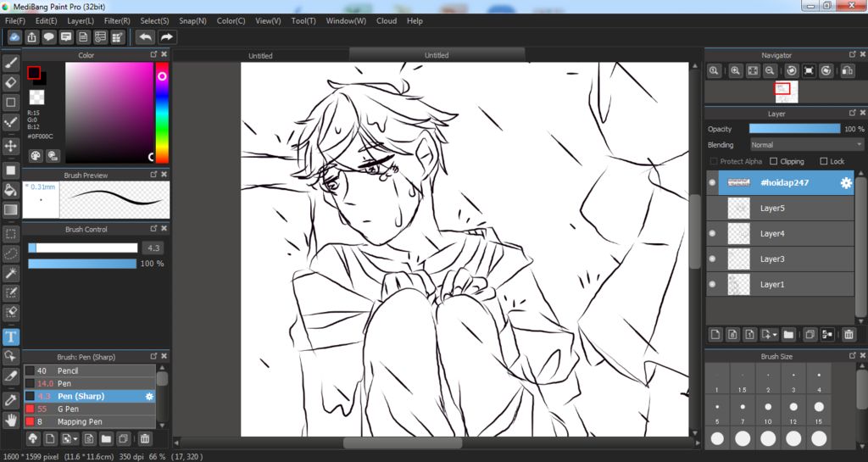Hide the #hoidap247 layer

tap(712, 182)
